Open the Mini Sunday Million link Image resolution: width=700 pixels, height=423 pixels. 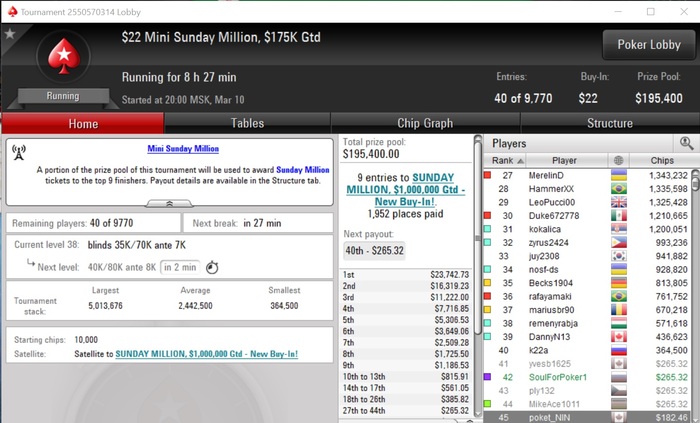[x=183, y=149]
